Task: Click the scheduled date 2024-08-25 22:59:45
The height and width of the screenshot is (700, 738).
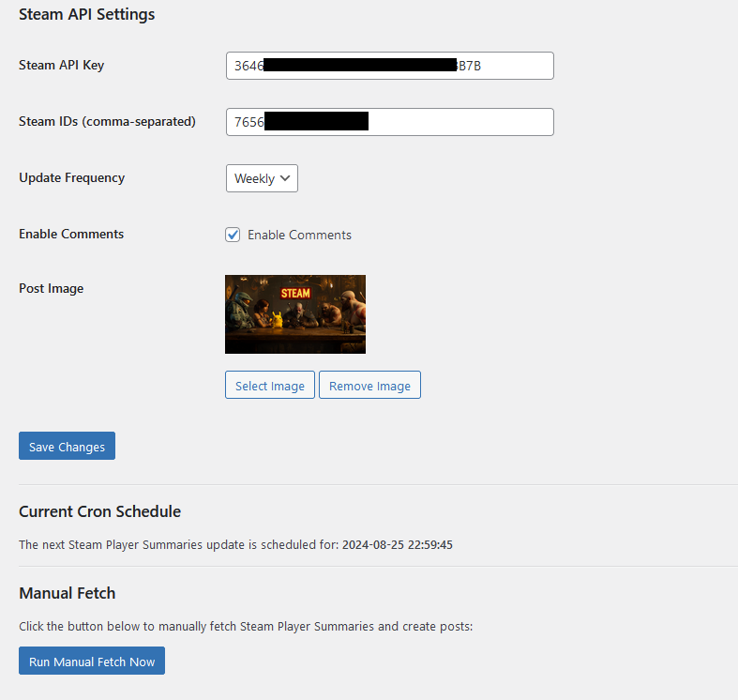Action: coord(397,544)
